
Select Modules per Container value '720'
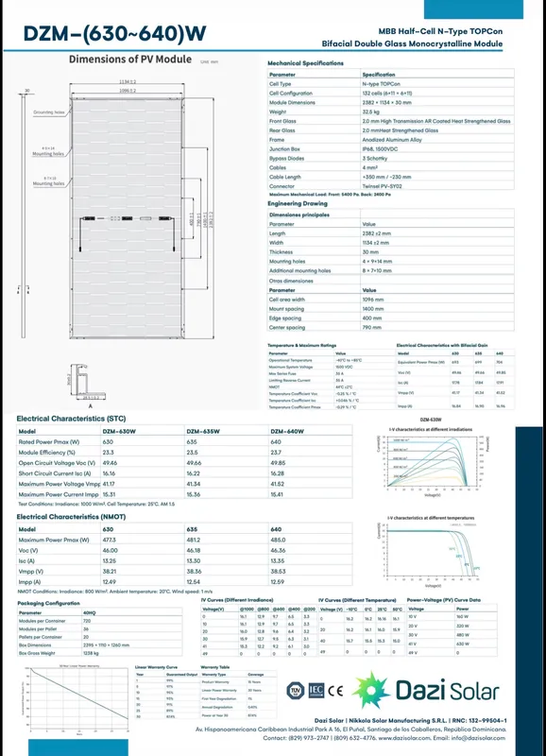(87, 621)
